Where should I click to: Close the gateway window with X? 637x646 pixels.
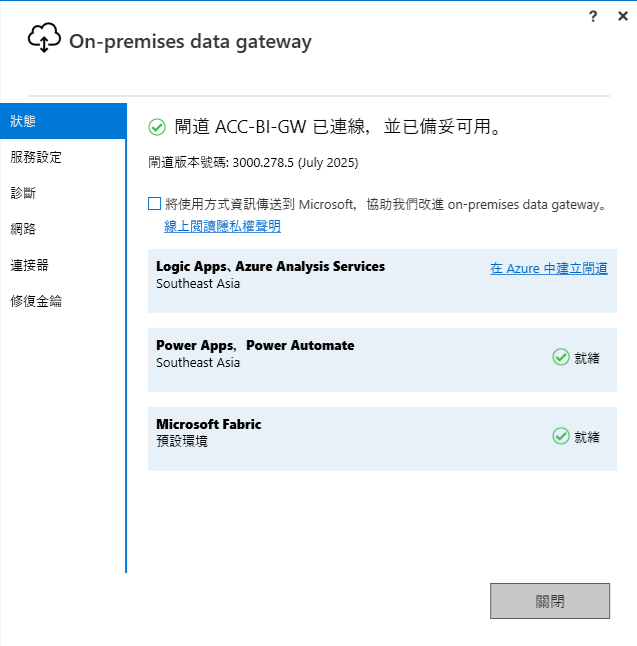point(622,16)
